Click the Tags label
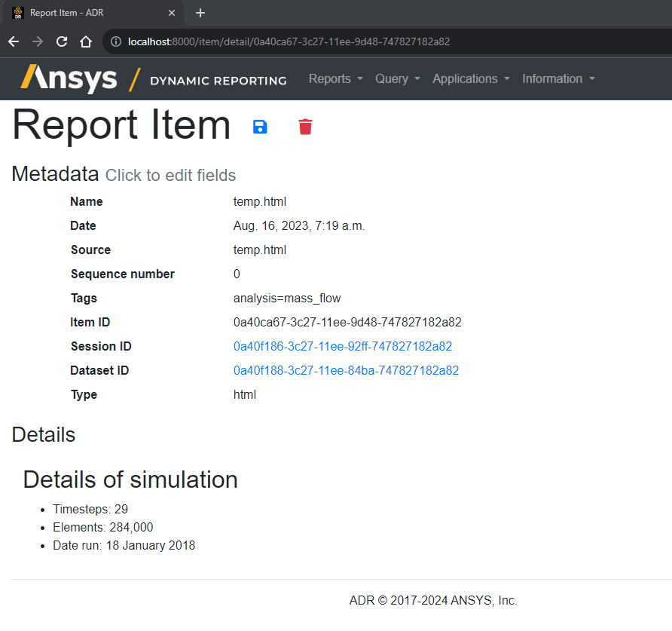The height and width of the screenshot is (631, 672). 84,298
